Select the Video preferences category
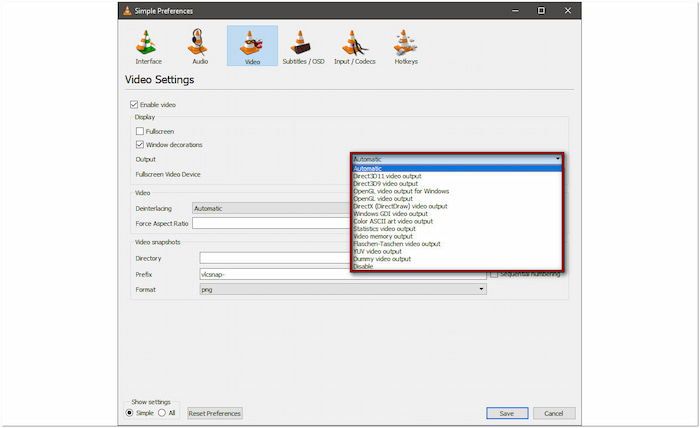The width and height of the screenshot is (700, 428). [252, 46]
